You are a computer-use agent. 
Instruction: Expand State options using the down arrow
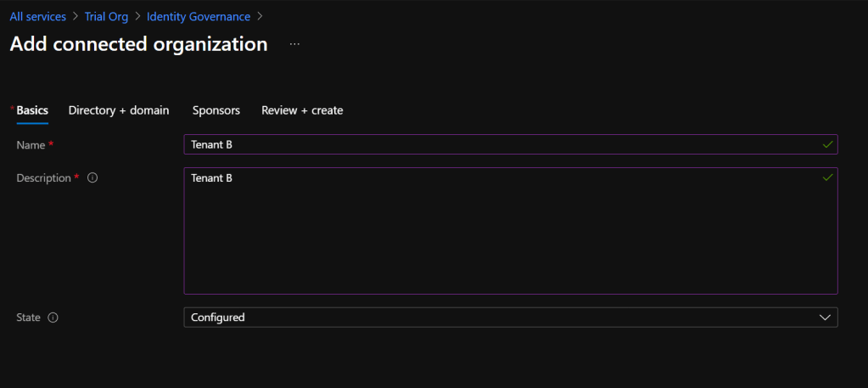(825, 318)
